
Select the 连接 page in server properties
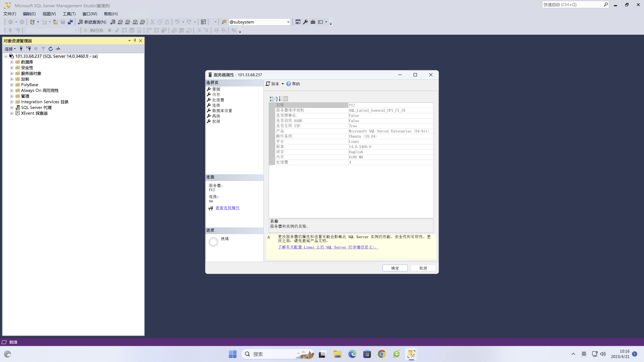216,105
